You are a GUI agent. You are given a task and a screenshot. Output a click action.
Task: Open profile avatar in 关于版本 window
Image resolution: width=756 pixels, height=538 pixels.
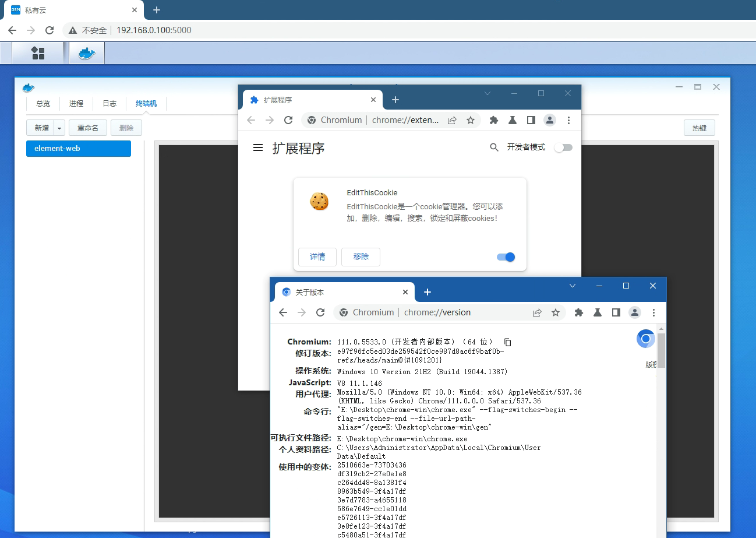635,312
